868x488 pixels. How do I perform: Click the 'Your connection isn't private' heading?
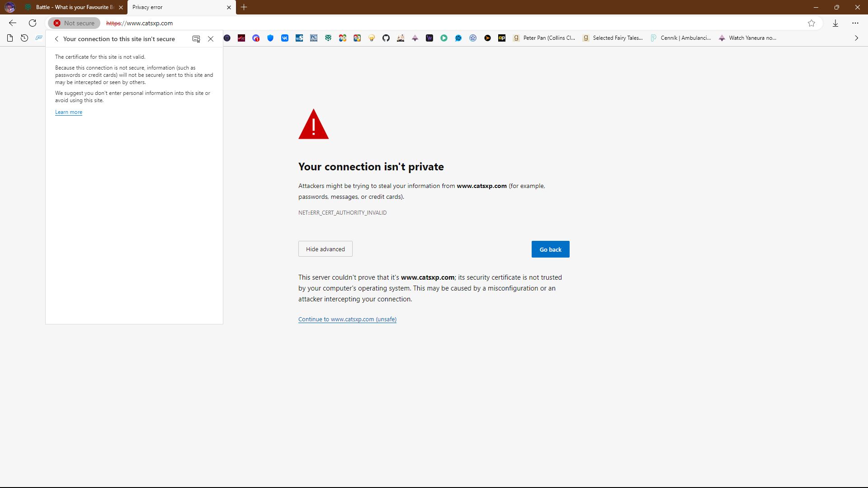(371, 167)
